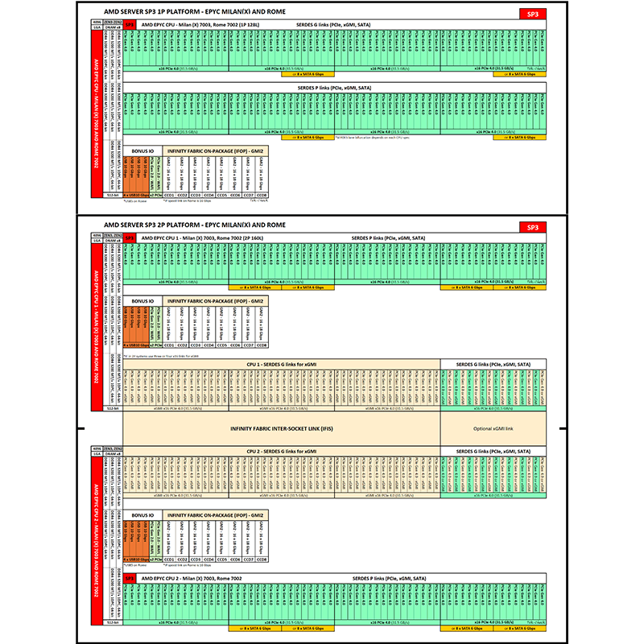Click '512-bit' memory cell in 1P platform
Viewport: 644px width, 644px height.
pos(112,195)
